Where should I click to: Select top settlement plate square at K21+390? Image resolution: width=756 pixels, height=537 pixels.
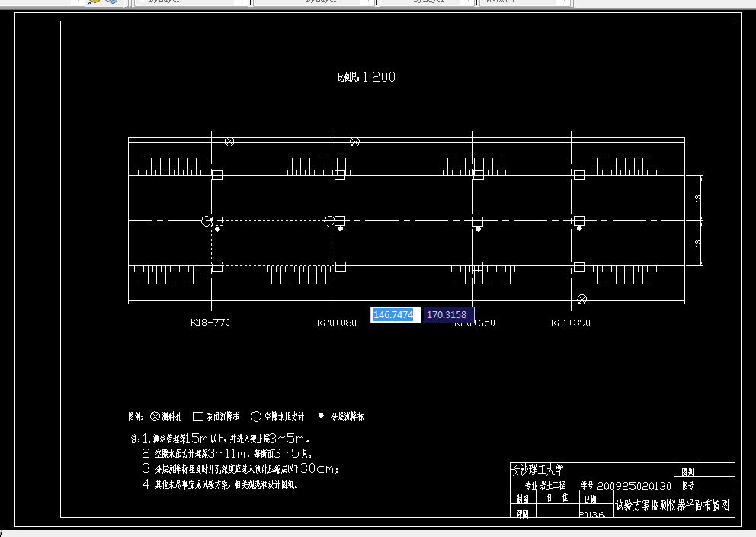point(579,175)
